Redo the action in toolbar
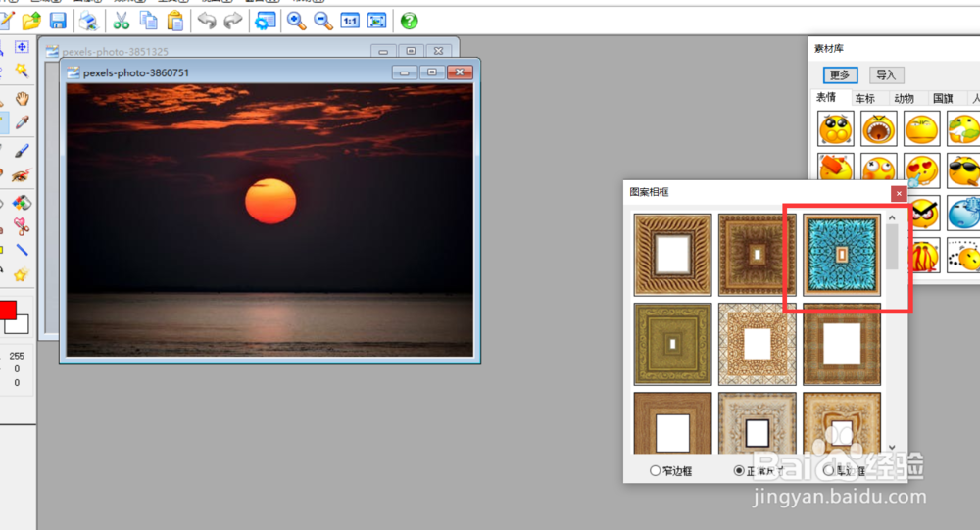980x530 pixels. tap(233, 22)
